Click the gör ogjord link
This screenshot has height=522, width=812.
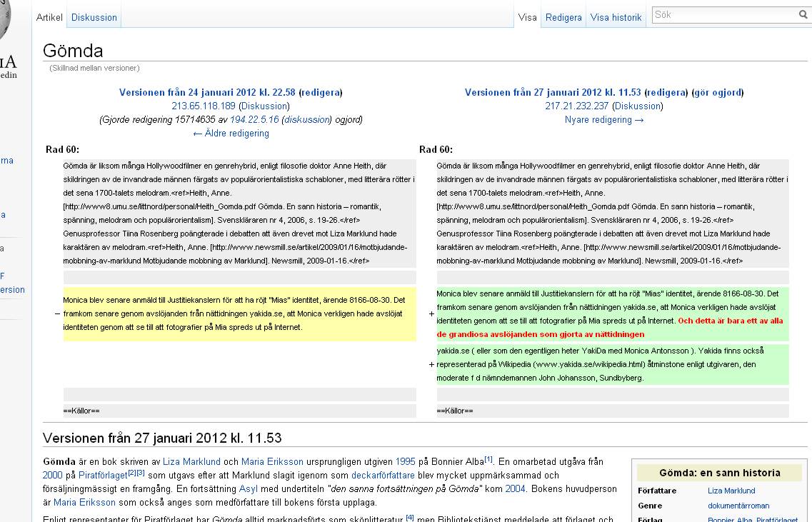[718, 92]
